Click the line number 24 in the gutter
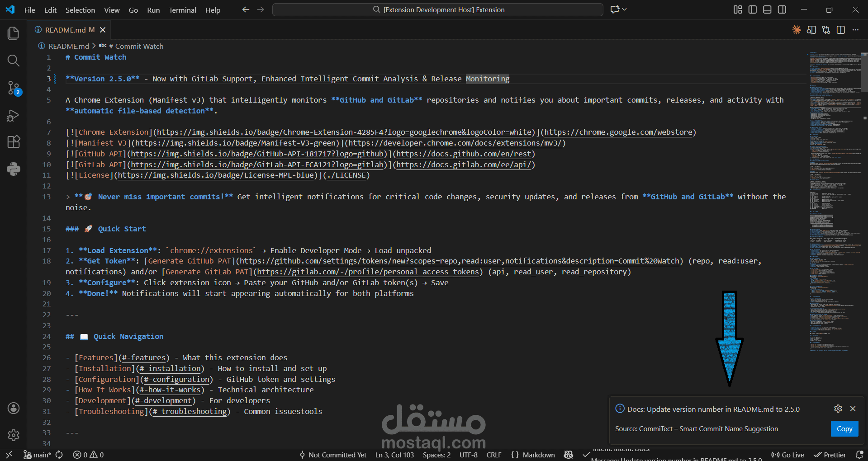868x461 pixels. (x=47, y=336)
